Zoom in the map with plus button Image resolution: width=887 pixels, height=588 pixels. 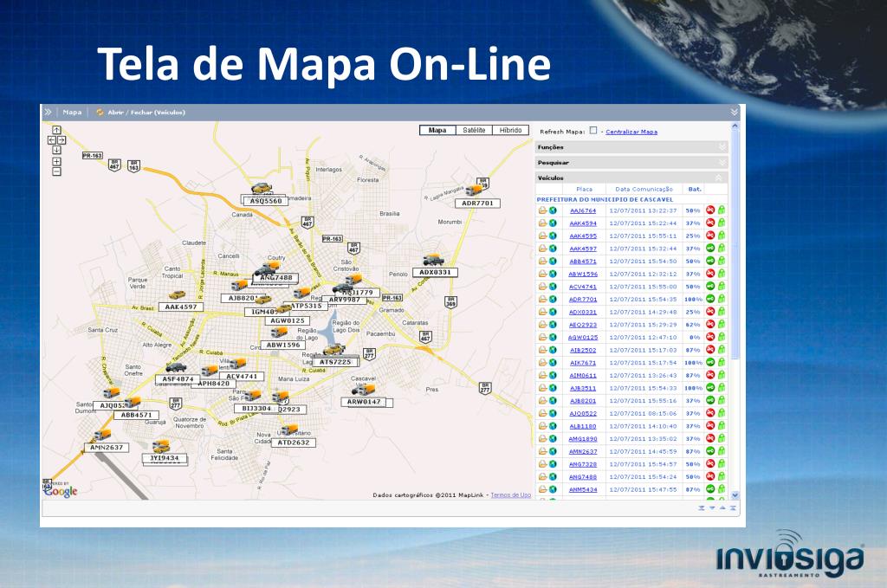[x=56, y=162]
